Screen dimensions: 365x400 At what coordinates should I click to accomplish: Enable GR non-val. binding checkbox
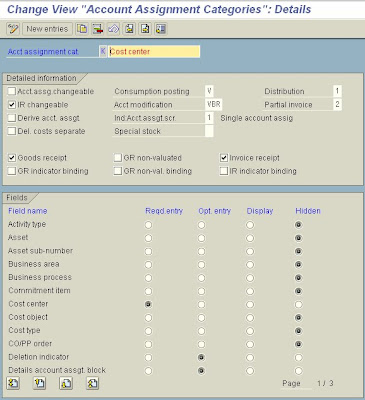(118, 171)
